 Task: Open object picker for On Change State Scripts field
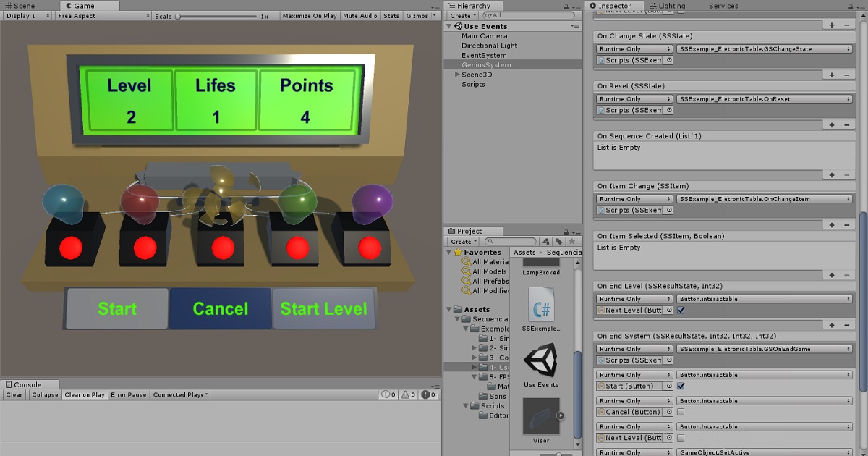coord(668,61)
